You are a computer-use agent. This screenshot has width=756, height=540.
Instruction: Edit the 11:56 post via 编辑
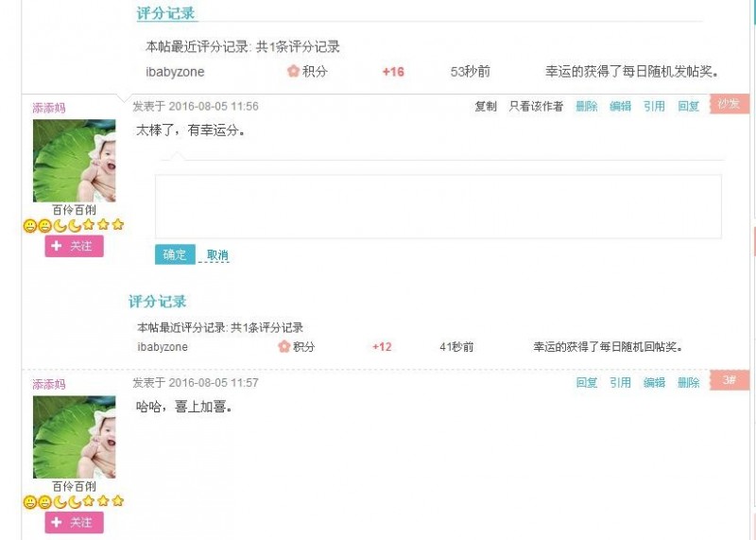[620, 106]
